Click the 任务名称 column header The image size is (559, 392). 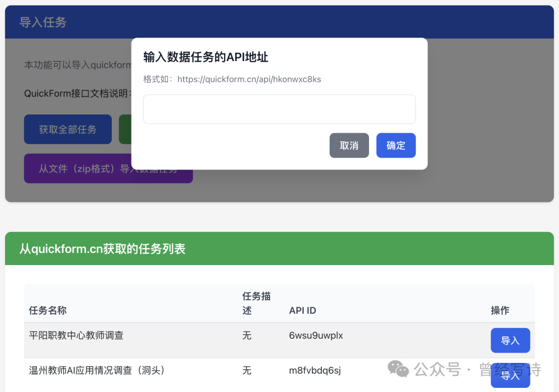pyautogui.click(x=48, y=310)
